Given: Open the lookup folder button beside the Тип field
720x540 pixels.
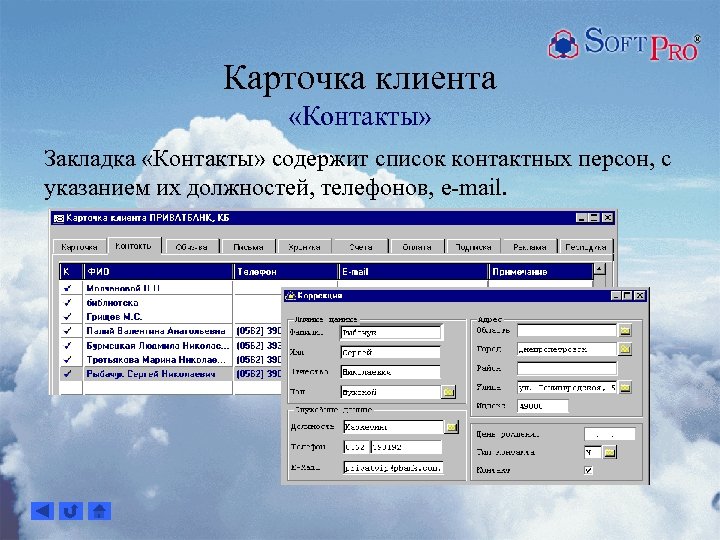Looking at the screenshot, I should click(x=449, y=392).
